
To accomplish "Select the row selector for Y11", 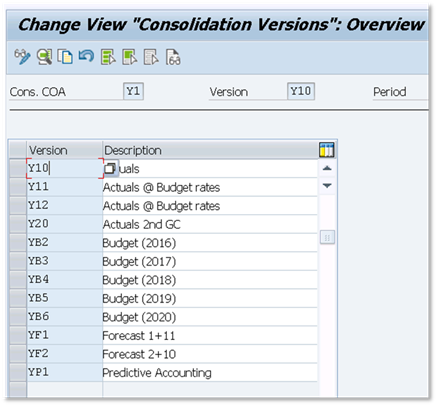I will pyautogui.click(x=18, y=187).
